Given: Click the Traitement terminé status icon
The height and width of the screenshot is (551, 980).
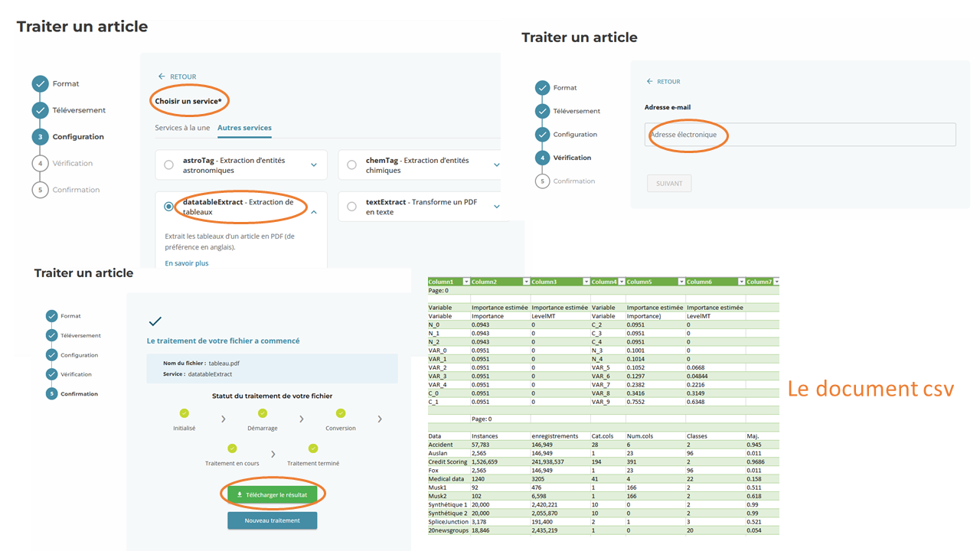Looking at the screenshot, I should [x=313, y=448].
